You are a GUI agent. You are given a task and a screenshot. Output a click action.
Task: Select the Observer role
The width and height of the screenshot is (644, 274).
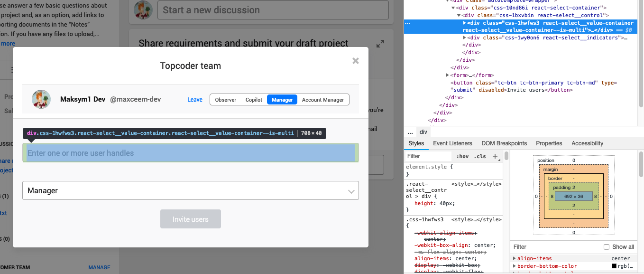(x=226, y=100)
